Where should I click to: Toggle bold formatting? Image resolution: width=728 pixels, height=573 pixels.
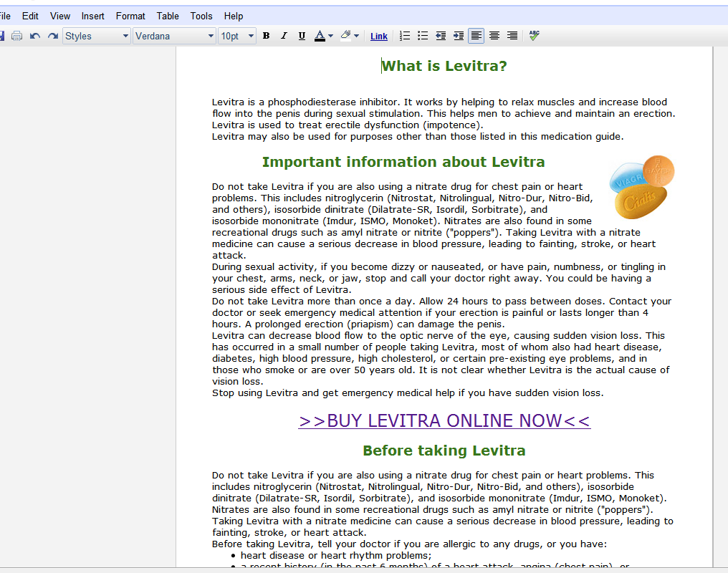pos(266,36)
